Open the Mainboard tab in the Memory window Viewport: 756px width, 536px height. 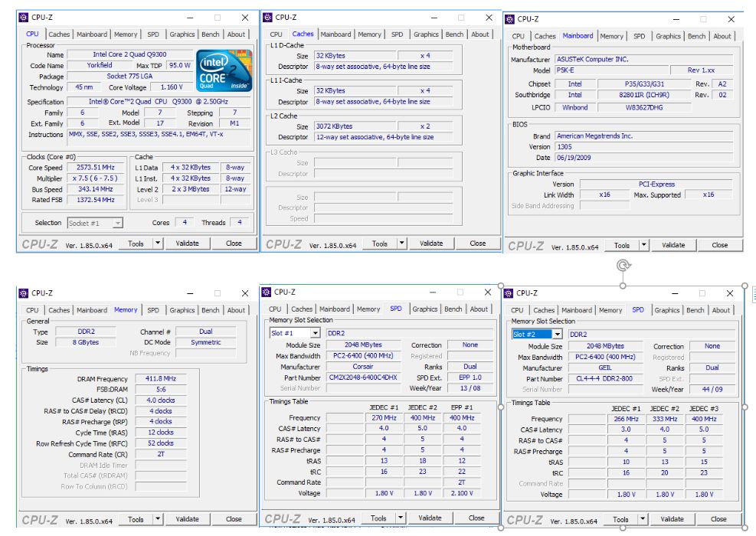point(92,310)
